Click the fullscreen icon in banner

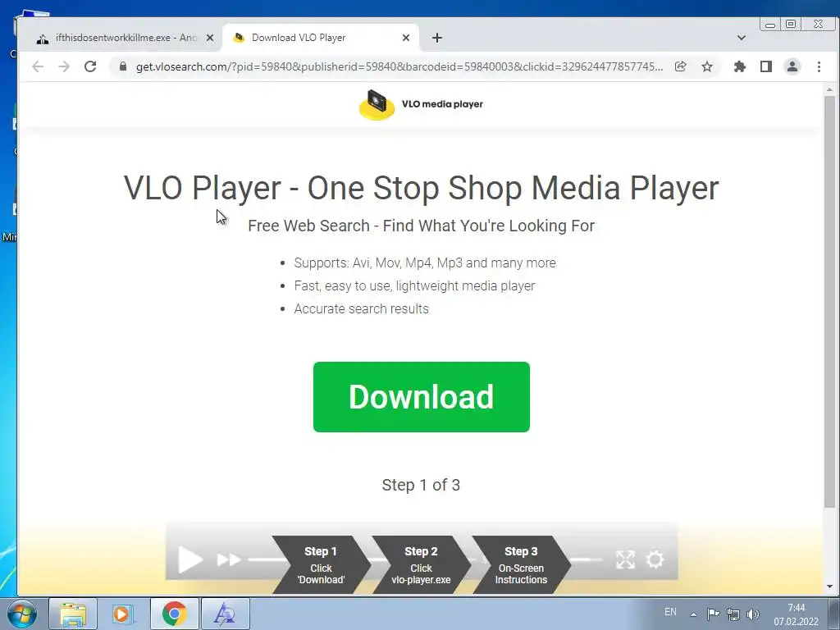[x=625, y=559]
